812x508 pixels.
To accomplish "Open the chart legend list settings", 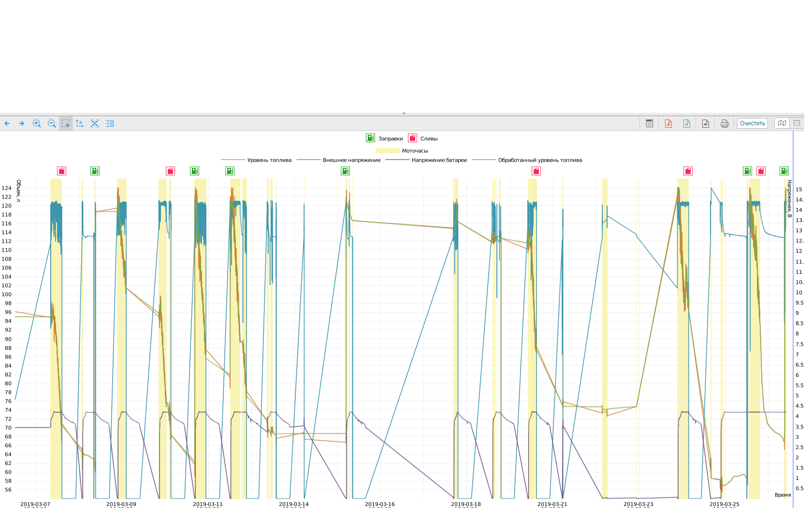I will (x=110, y=124).
